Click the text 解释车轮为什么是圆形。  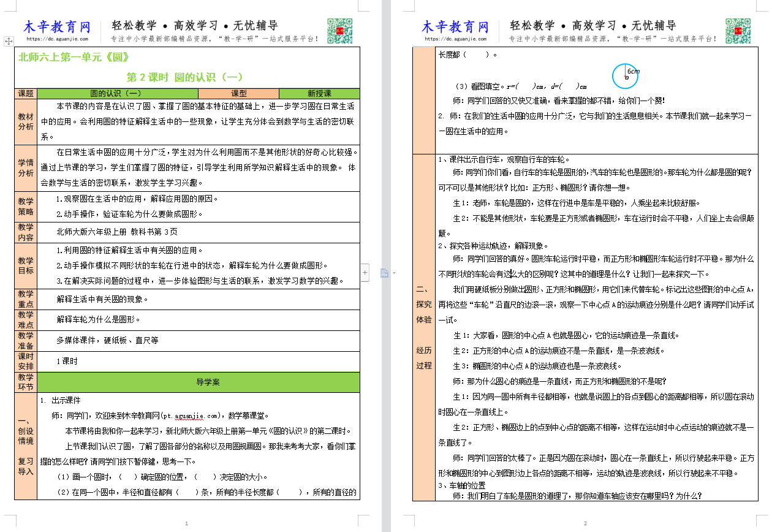[99, 320]
